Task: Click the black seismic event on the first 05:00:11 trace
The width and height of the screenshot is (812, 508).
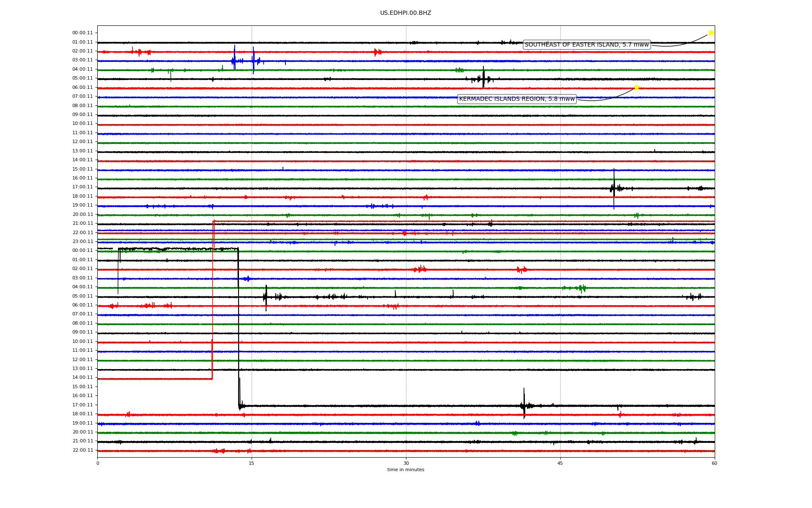Action: (483, 78)
